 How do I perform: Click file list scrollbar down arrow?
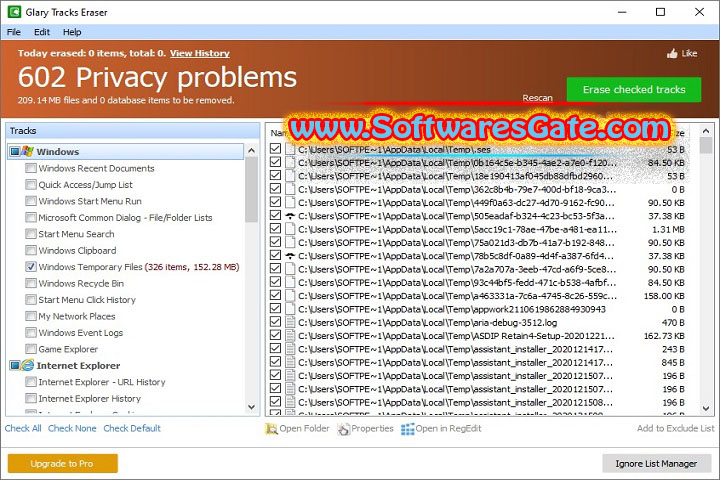706,408
